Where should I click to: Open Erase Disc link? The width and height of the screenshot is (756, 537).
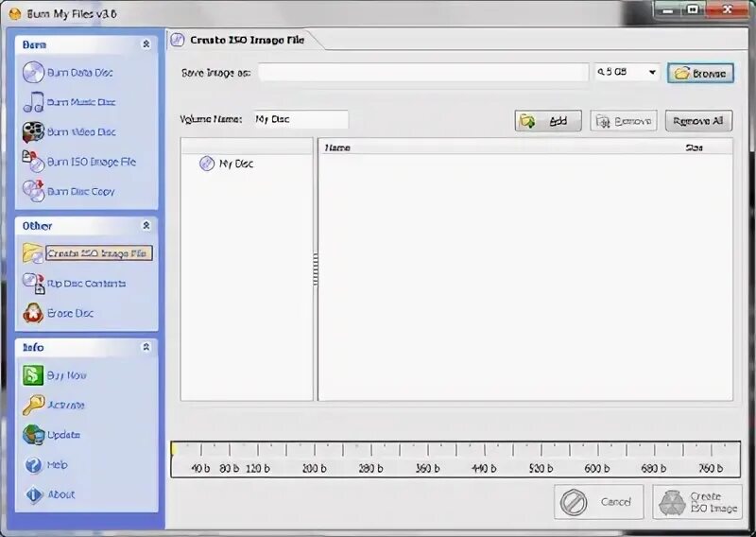pyautogui.click(x=70, y=313)
